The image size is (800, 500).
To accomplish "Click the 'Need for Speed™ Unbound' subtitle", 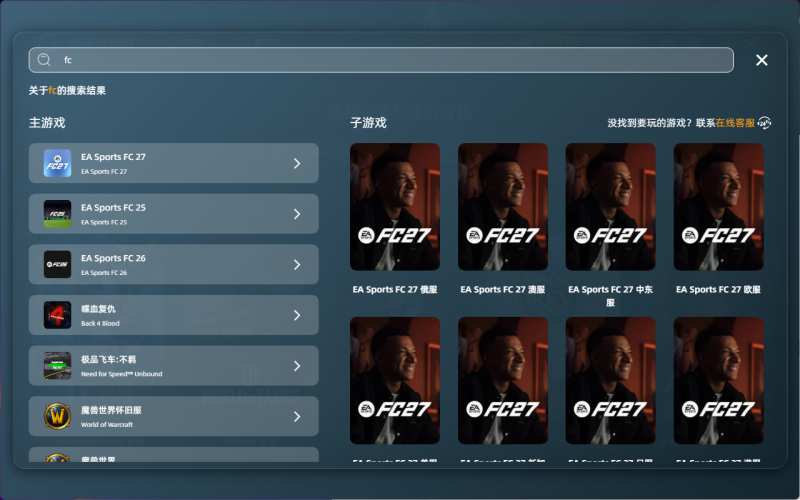I will coord(121,374).
